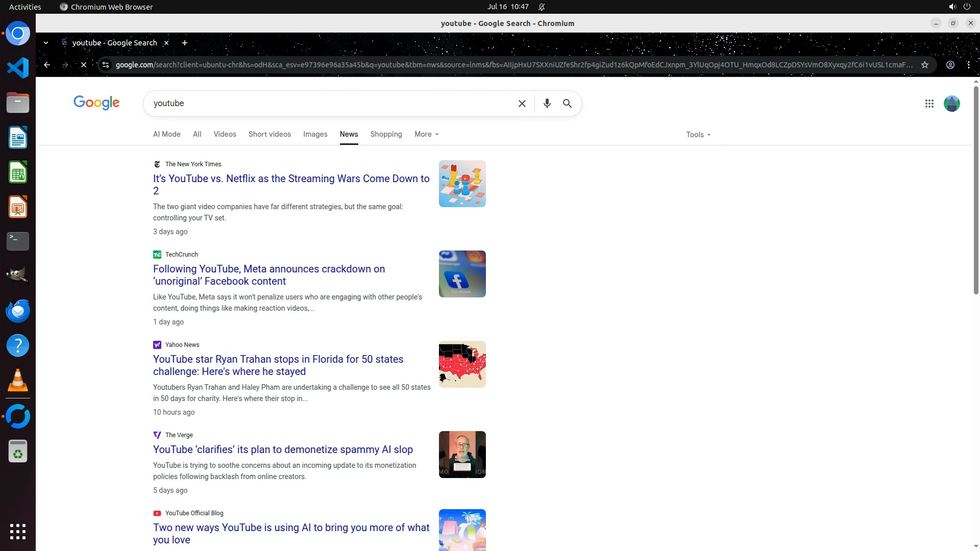Open Chromium three-dot menu

[968, 65]
